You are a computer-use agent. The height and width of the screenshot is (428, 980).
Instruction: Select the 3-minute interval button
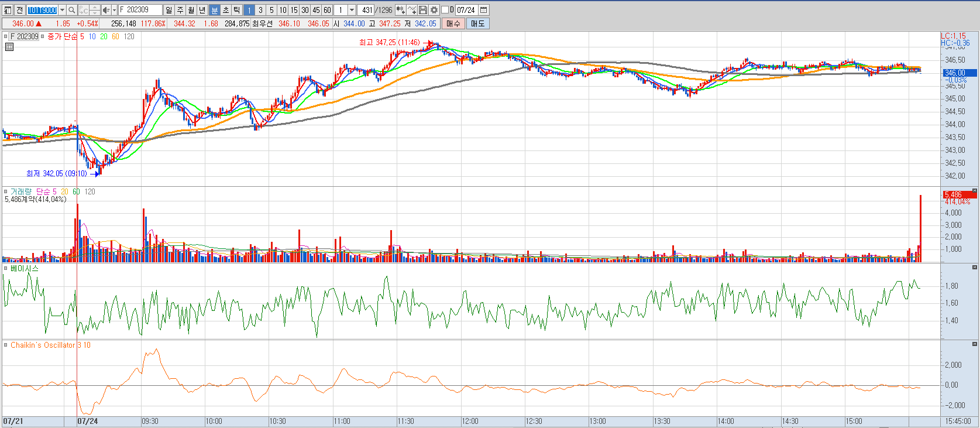(260, 10)
